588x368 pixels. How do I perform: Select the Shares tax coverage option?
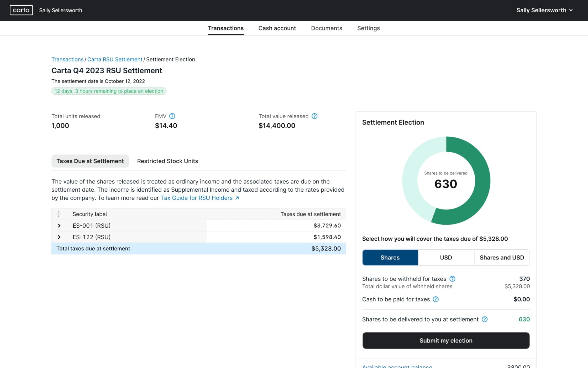click(x=390, y=257)
